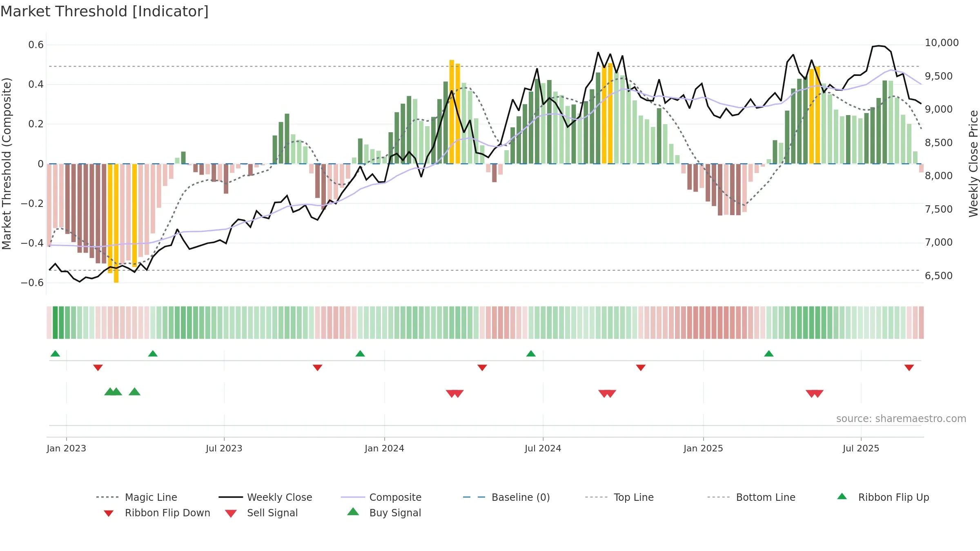Click the ribbon flip up marker in June 2024

coord(531,353)
